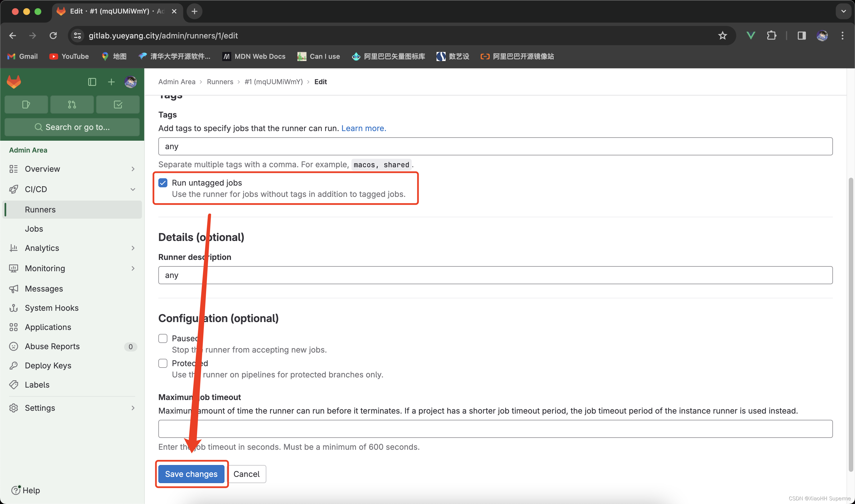Toggle the sidebar collapse icon
This screenshot has height=504, width=855.
coord(92,82)
